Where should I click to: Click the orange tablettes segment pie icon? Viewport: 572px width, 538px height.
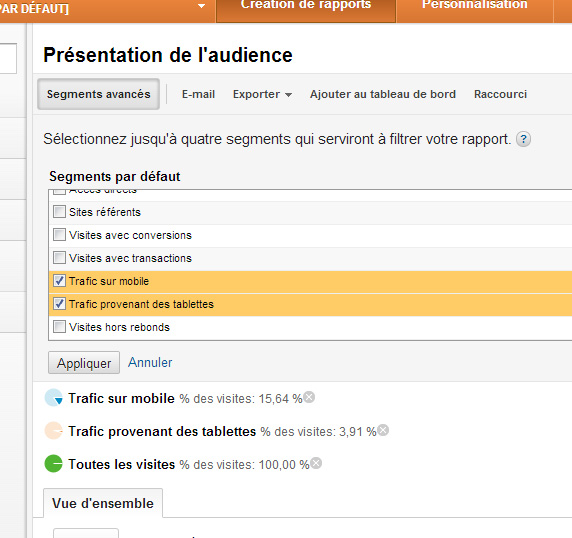[54, 430]
